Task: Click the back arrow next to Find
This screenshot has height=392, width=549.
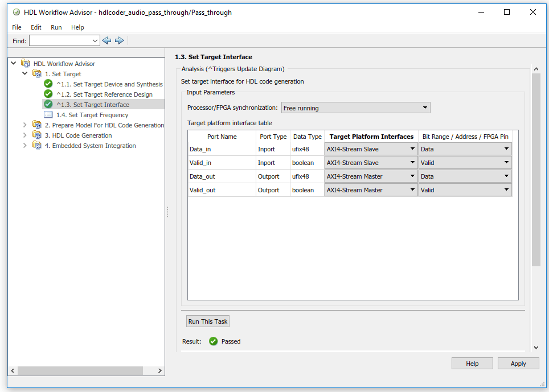Action: 107,40
